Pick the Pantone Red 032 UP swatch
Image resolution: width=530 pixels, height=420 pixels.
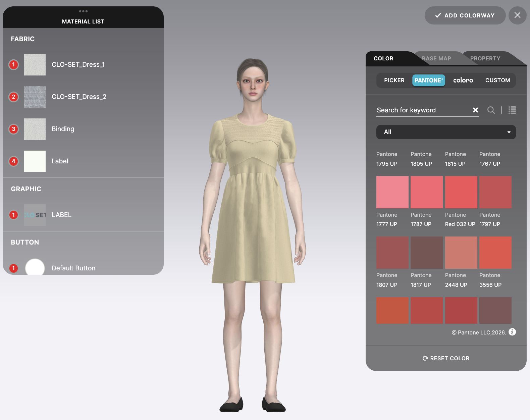click(x=461, y=192)
